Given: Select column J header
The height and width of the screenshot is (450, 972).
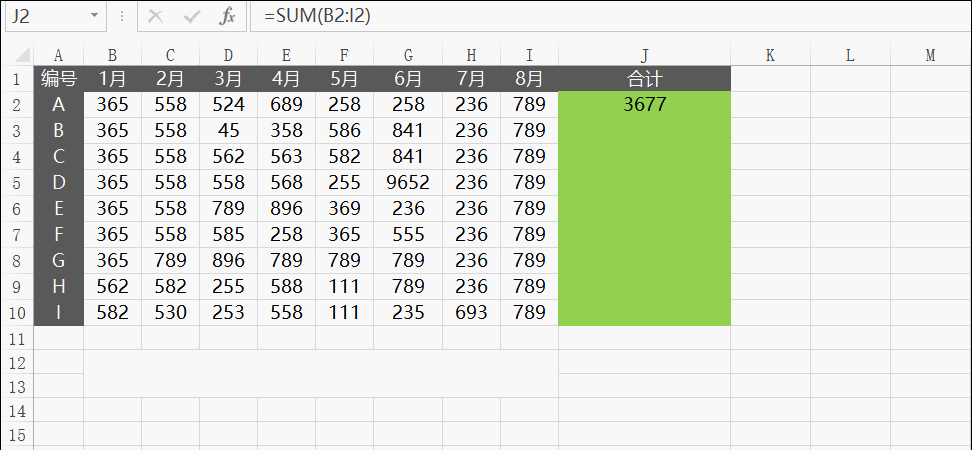Looking at the screenshot, I should pyautogui.click(x=645, y=56).
